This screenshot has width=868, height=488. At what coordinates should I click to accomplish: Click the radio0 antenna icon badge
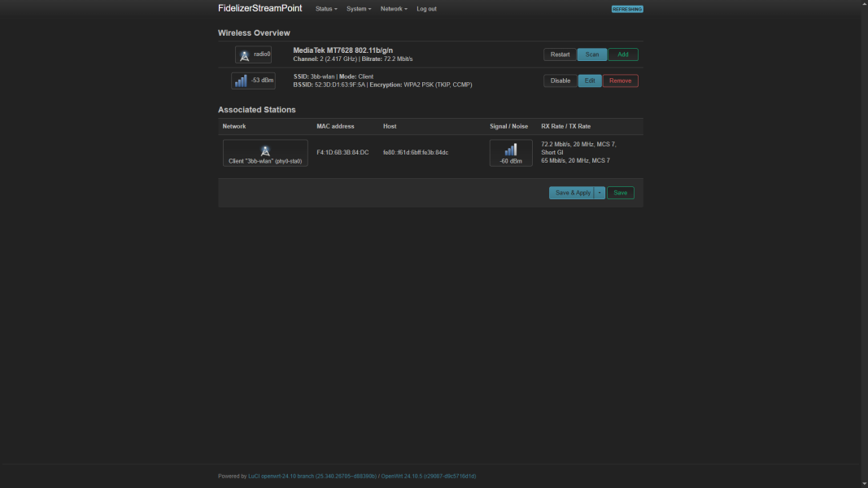245,54
